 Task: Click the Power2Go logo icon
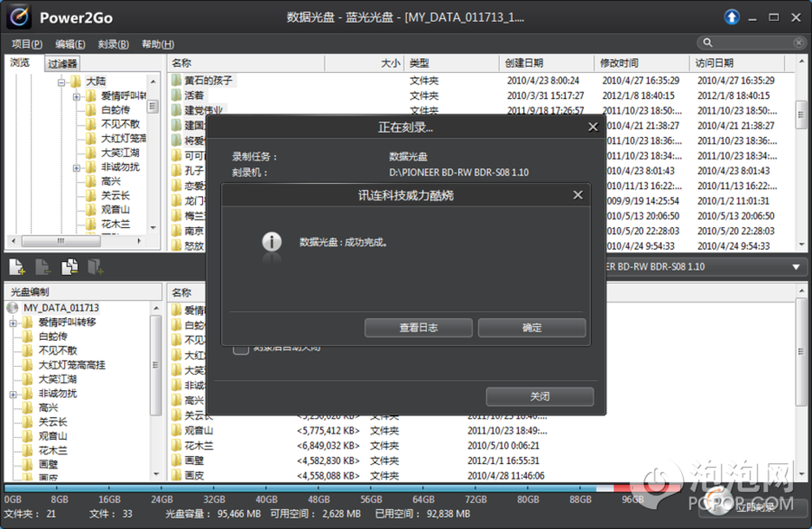19,17
